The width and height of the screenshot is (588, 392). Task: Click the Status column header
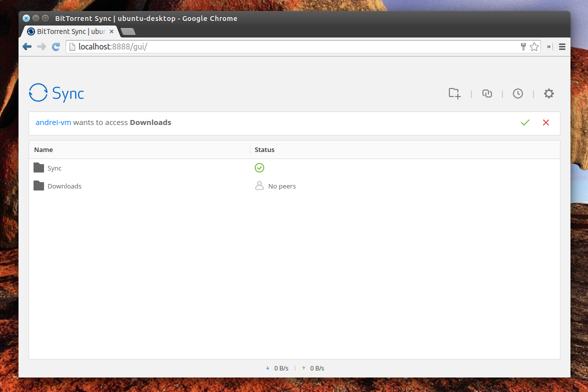tap(264, 149)
